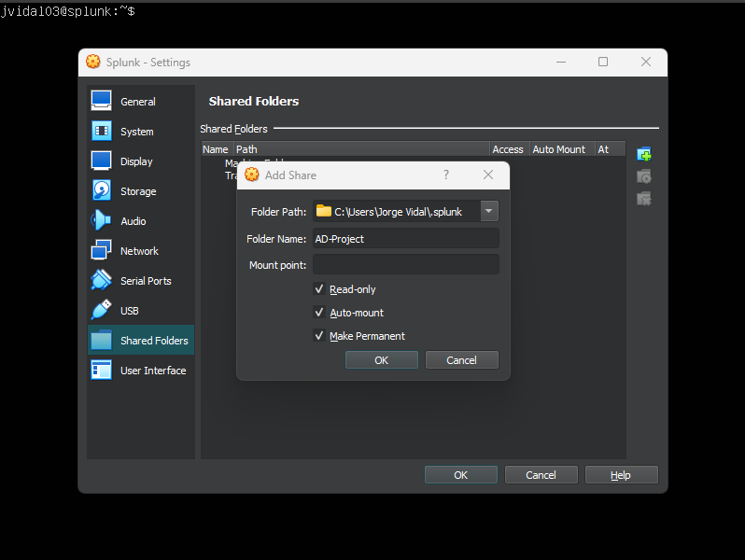Click the folder icon in Folder Path

[x=324, y=211]
